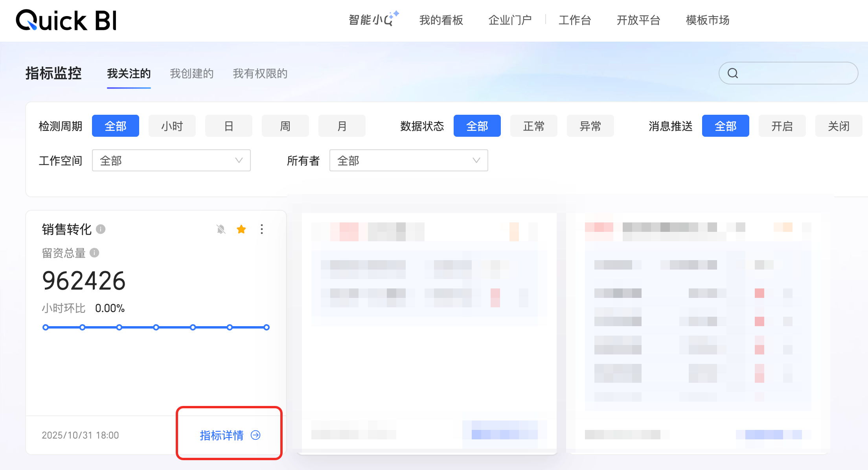Click info icon next to 销售转化
This screenshot has width=868, height=470.
[101, 229]
